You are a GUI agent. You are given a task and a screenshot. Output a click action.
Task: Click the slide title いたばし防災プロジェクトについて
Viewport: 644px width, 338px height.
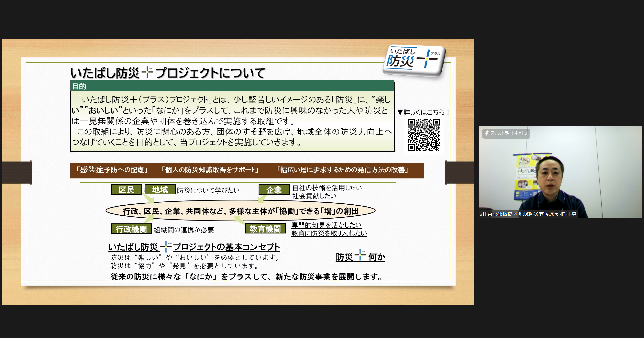[x=168, y=73]
